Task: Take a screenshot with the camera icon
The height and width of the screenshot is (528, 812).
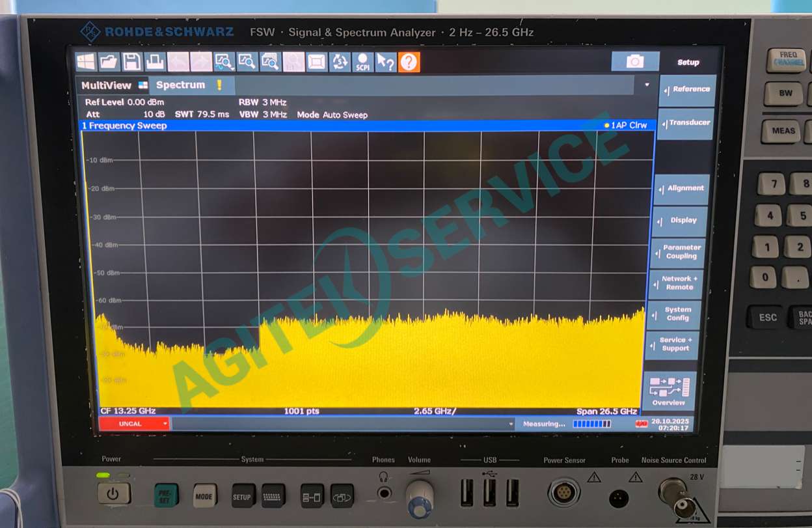Action: click(635, 61)
